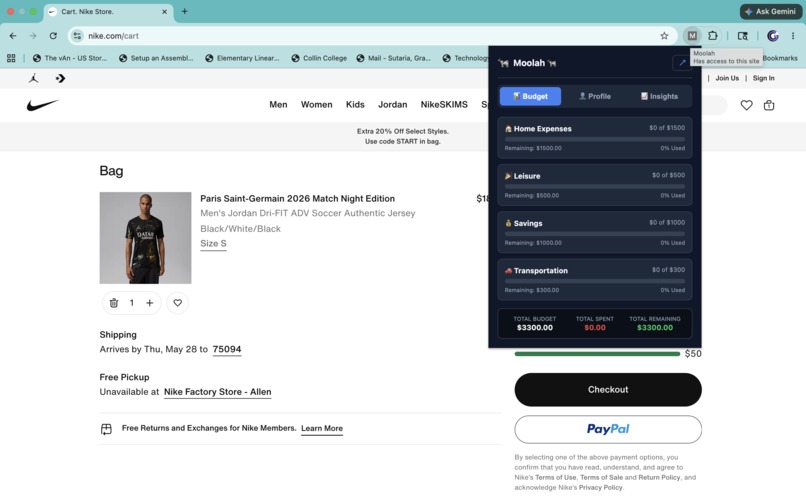Viewport: 806px width, 504px height.
Task: Favorite the jersey with heart button
Action: pos(177,303)
